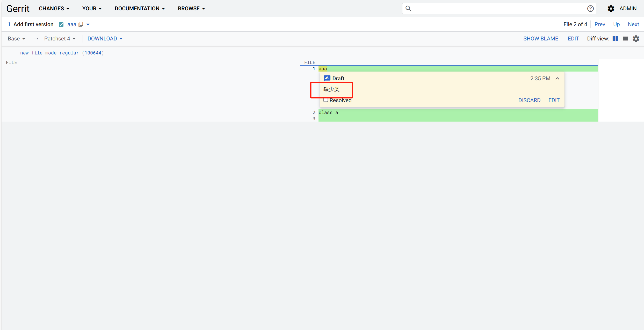The height and width of the screenshot is (330, 644).
Task: Switch to unified diff view icon
Action: [x=626, y=38]
